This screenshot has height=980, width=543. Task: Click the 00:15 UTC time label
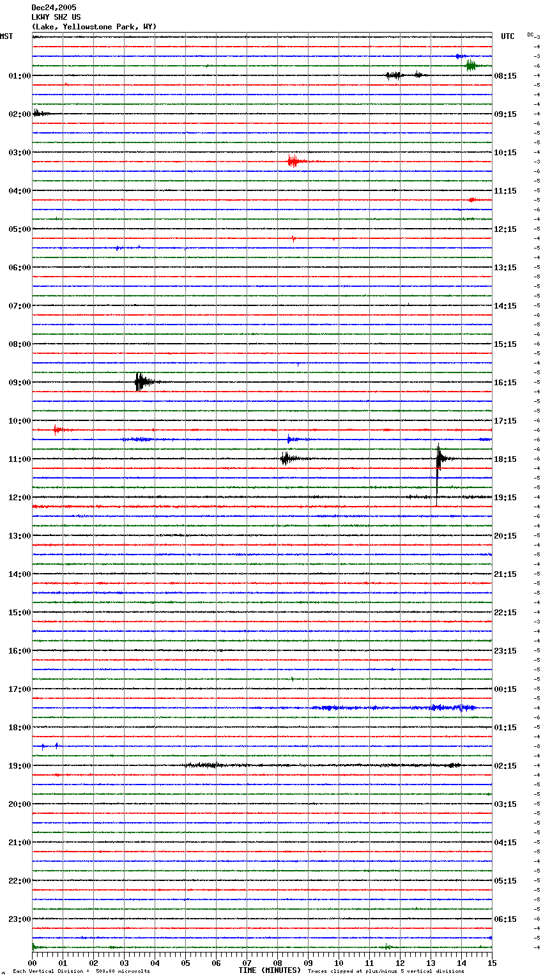pyautogui.click(x=505, y=689)
